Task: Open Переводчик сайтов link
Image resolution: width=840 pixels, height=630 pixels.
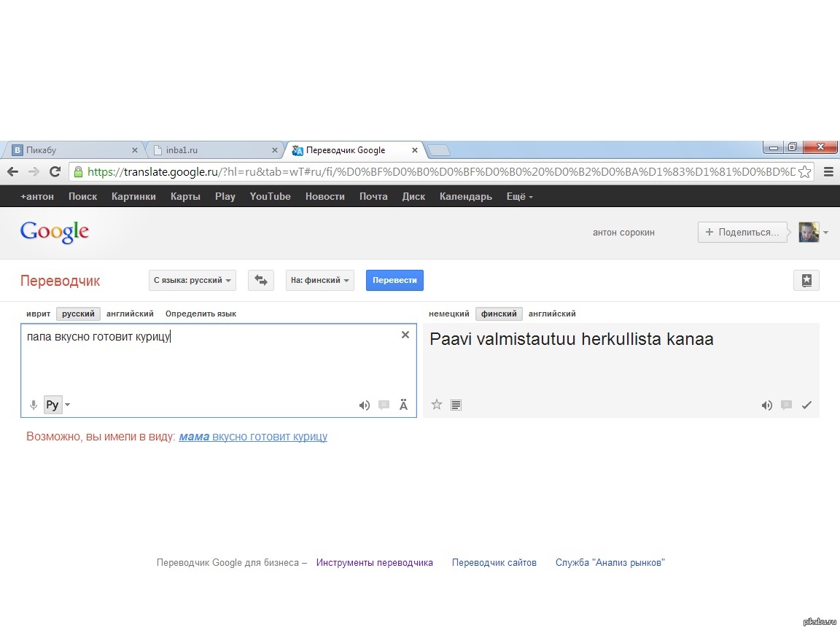Action: point(494,562)
